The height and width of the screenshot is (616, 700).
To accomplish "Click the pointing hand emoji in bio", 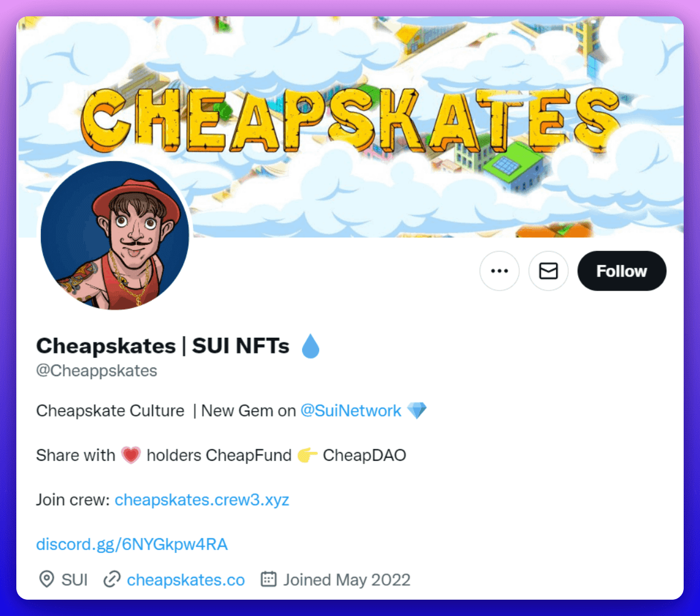I will click(x=307, y=455).
